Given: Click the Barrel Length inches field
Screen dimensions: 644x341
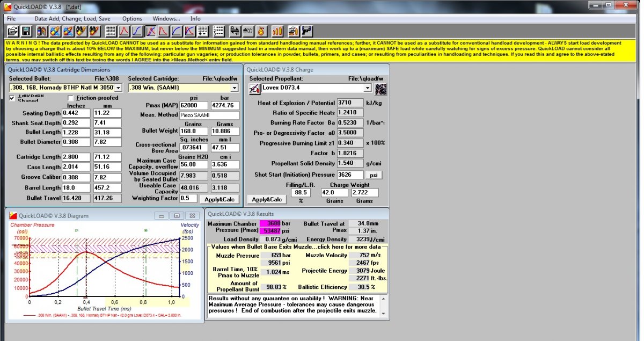Looking at the screenshot, I should (75, 188).
